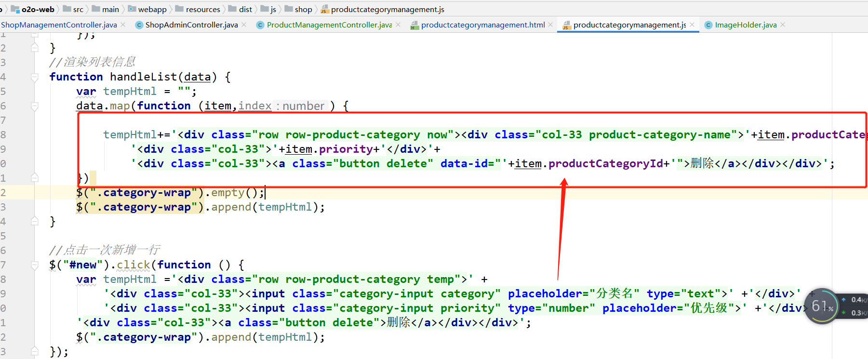Click the .empty() call on category-wrap
This screenshot has width=868, height=359.
235,193
